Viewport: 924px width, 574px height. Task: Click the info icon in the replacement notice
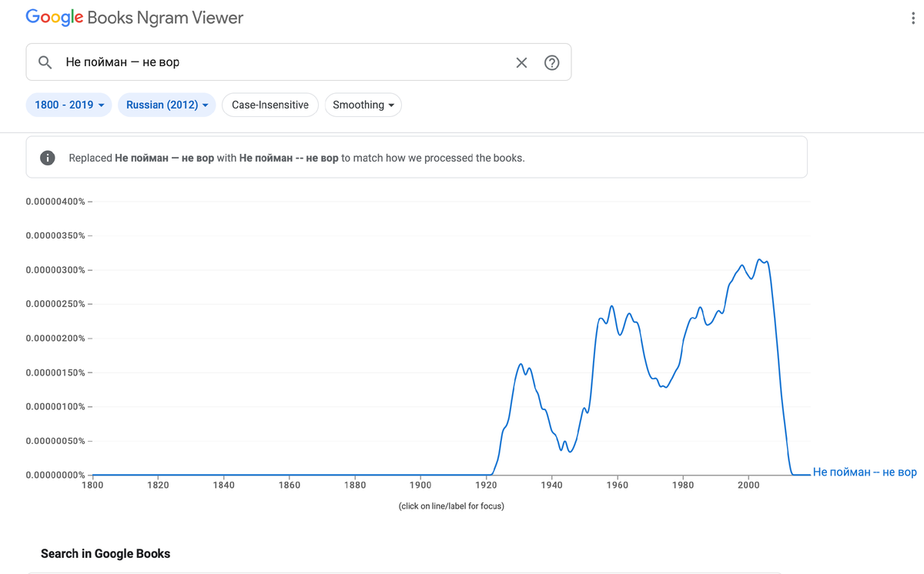tap(48, 158)
